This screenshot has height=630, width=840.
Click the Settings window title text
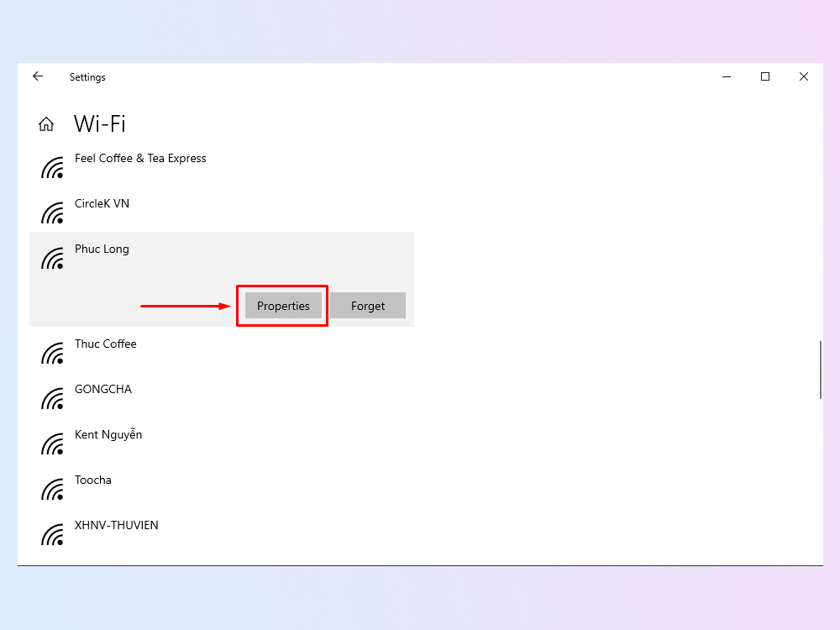(x=87, y=77)
